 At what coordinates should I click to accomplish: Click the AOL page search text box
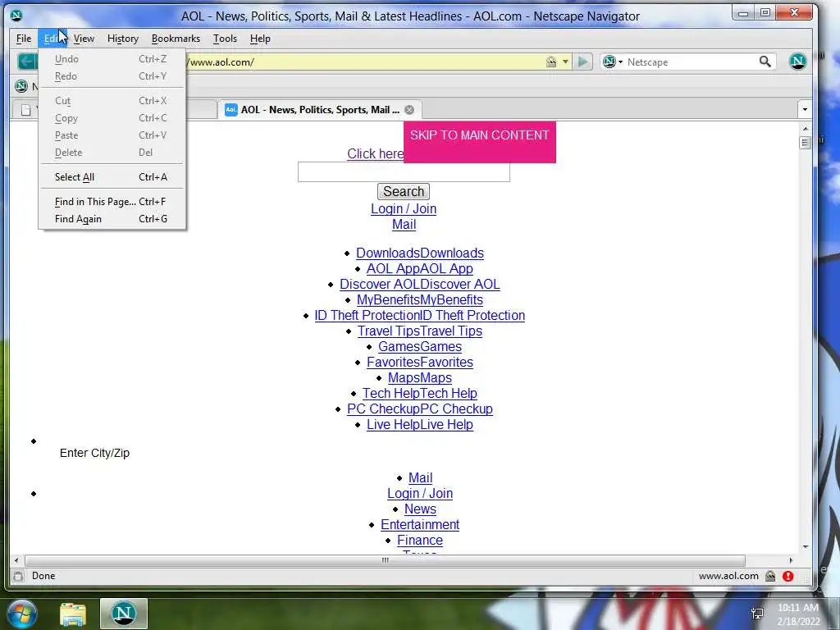coord(404,172)
